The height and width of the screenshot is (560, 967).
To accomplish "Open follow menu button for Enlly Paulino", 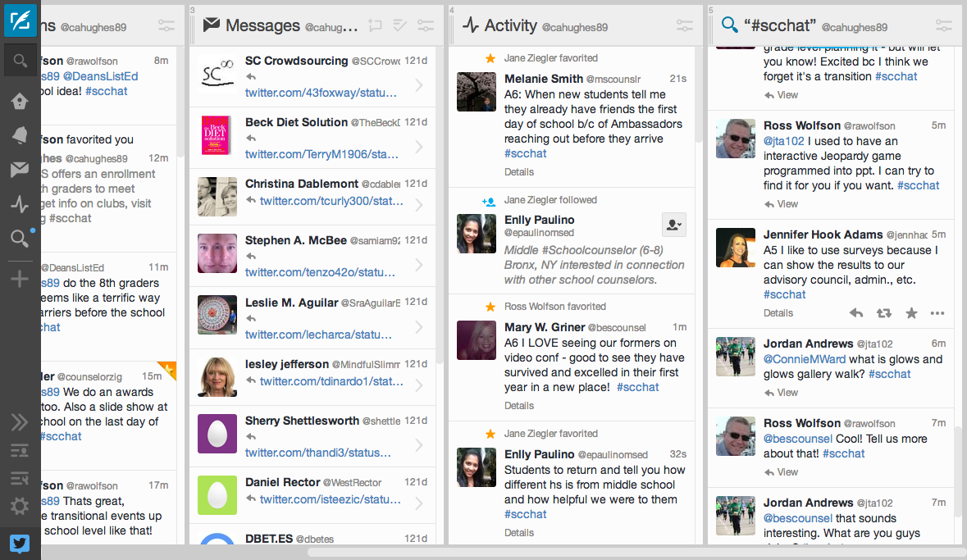I will tap(674, 225).
